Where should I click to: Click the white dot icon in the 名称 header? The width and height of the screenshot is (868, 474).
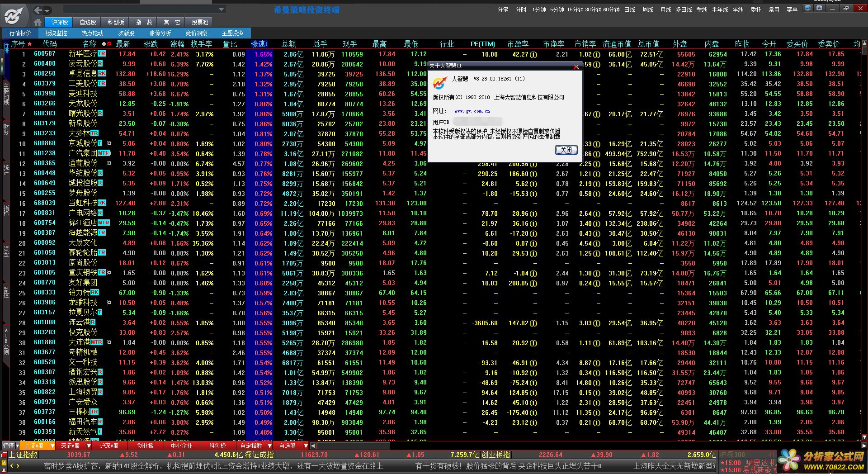pyautogui.click(x=104, y=44)
